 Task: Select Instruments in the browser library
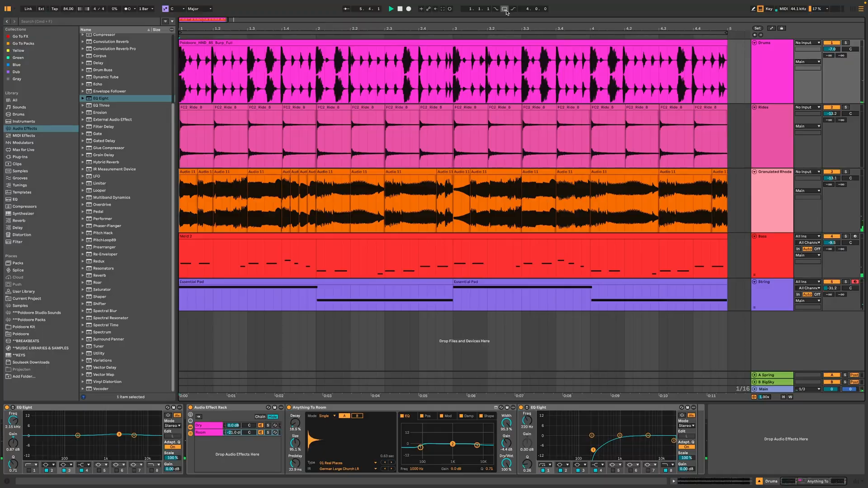[24, 122]
